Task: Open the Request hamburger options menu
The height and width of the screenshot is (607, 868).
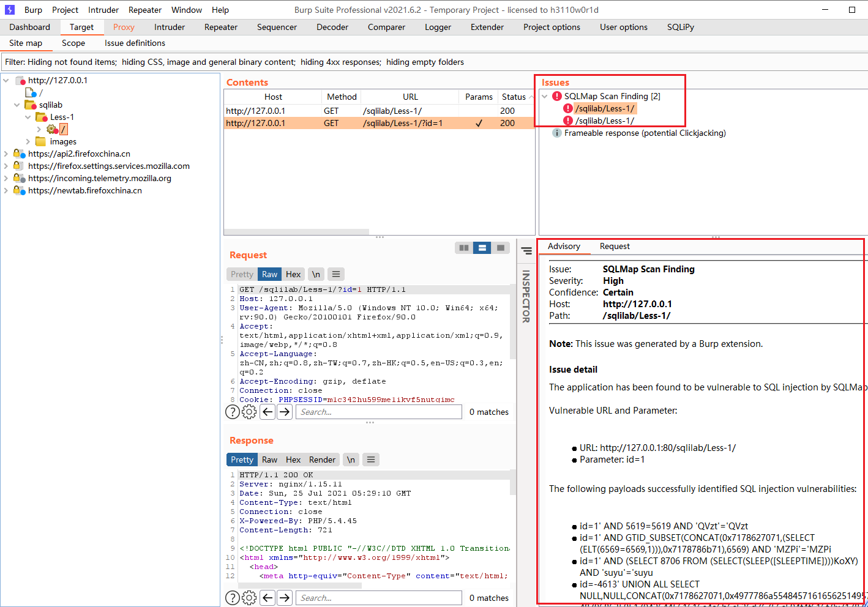Action: tap(335, 274)
